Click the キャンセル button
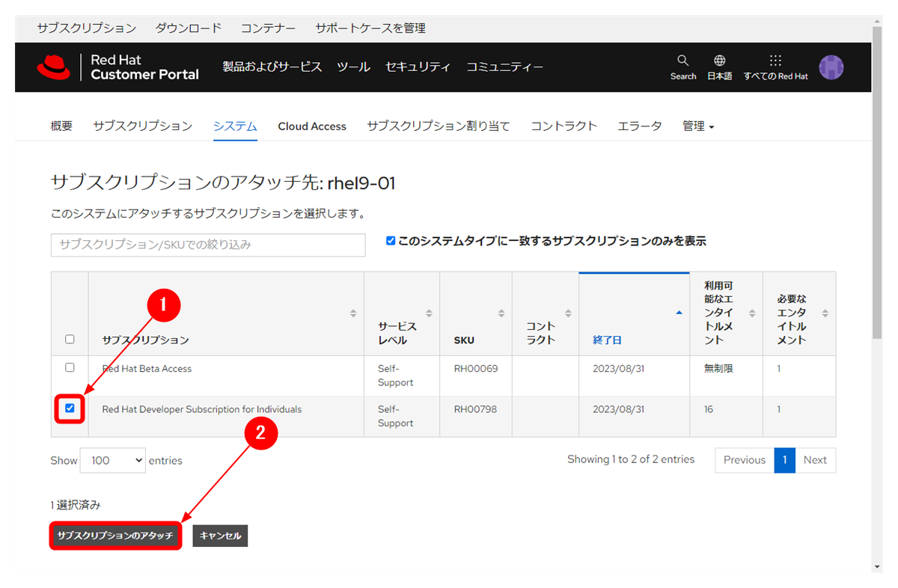The width and height of the screenshot is (898, 588). click(x=220, y=536)
